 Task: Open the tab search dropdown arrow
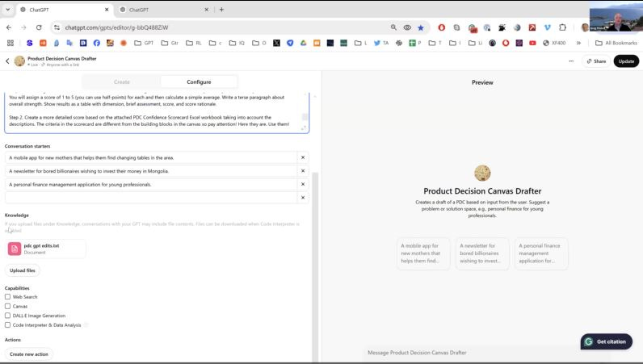click(x=7, y=10)
